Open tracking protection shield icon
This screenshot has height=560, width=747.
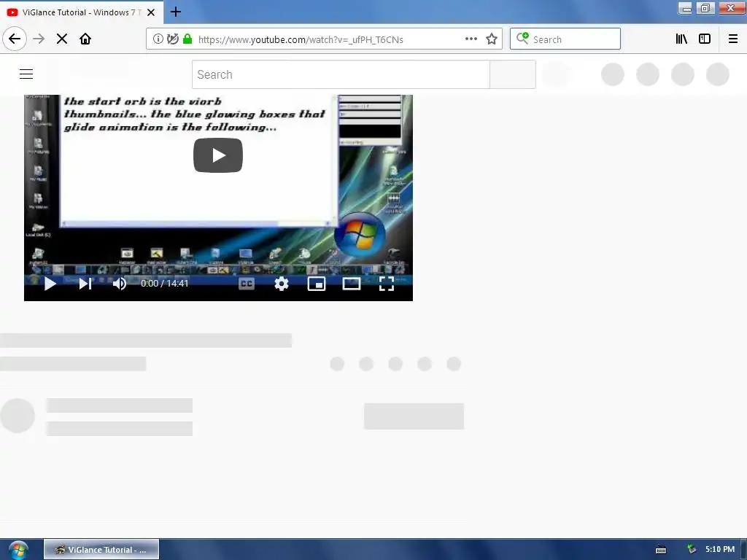coord(172,39)
